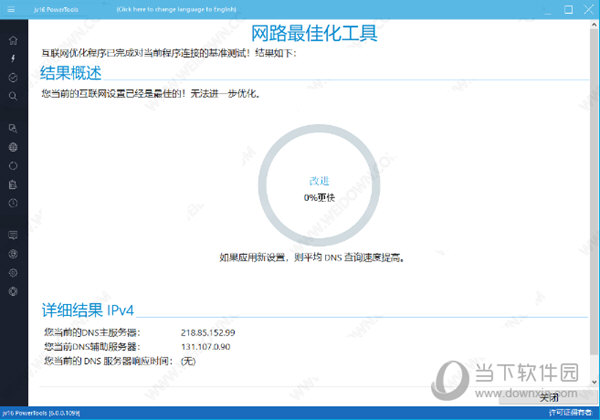This screenshot has width=600, height=420.
Task: Open the chat feedback sidebar icon
Action: pyautogui.click(x=13, y=235)
